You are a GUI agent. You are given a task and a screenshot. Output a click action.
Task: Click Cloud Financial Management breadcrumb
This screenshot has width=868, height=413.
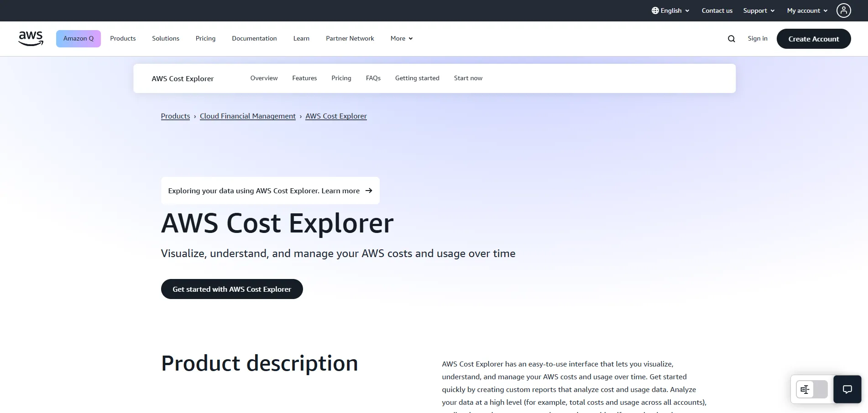248,116
